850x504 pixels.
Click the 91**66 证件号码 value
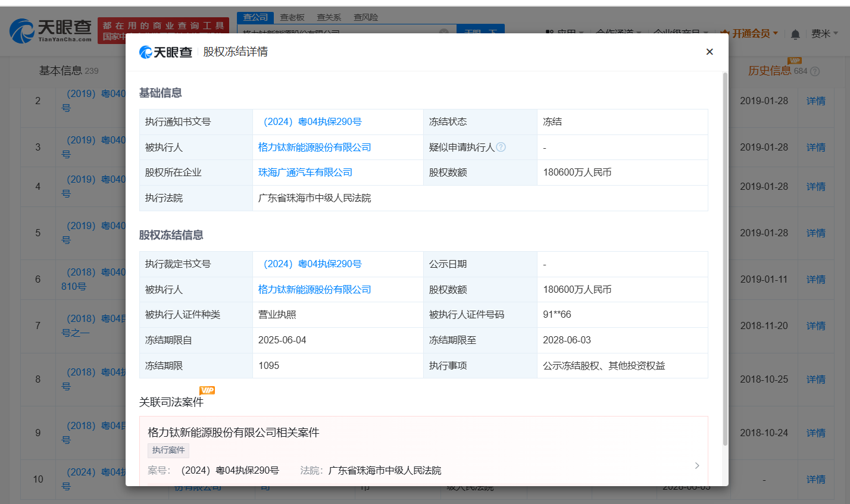[x=557, y=315]
